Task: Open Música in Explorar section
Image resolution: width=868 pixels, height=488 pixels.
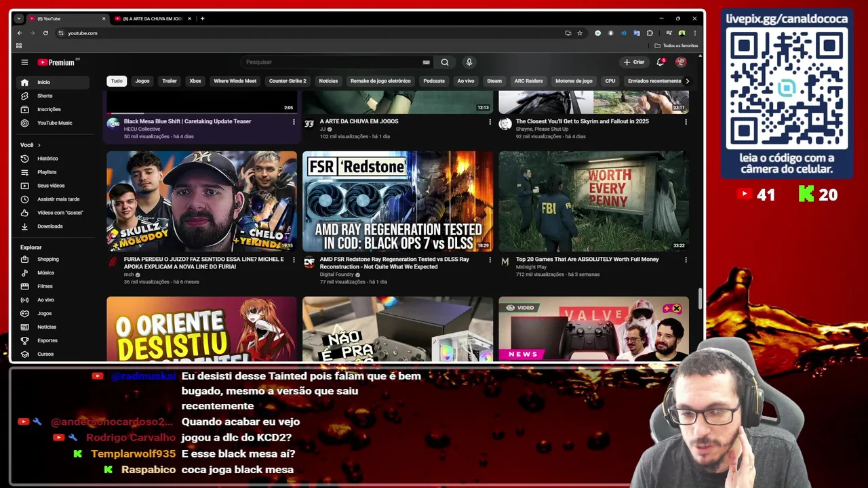Action: pyautogui.click(x=53, y=272)
